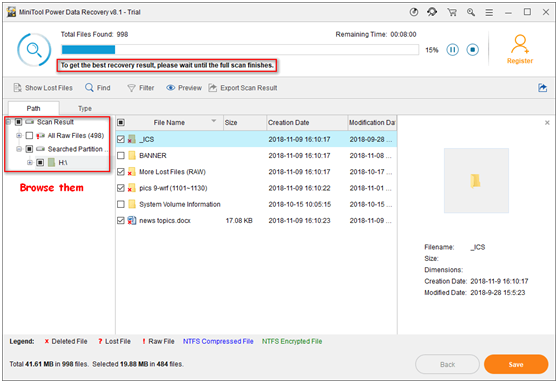Image resolution: width=558 pixels, height=383 pixels.
Task: Click the Preview eye button
Action: (x=184, y=88)
